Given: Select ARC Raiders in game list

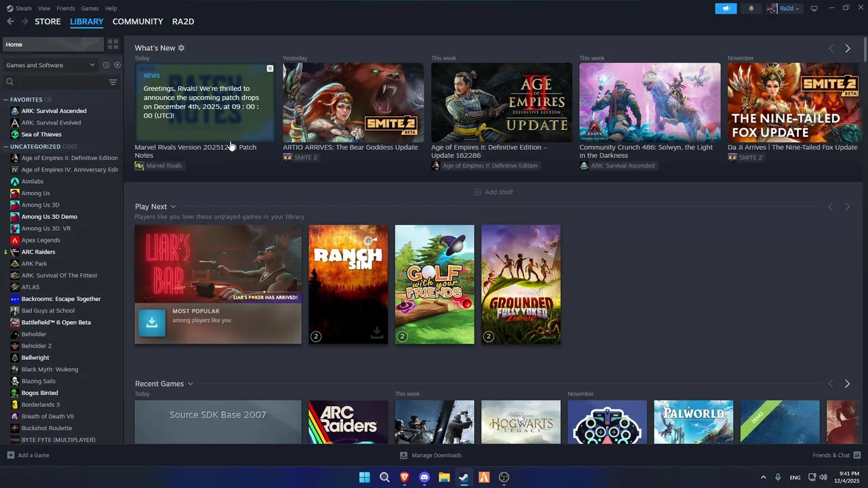Looking at the screenshot, I should coord(39,252).
